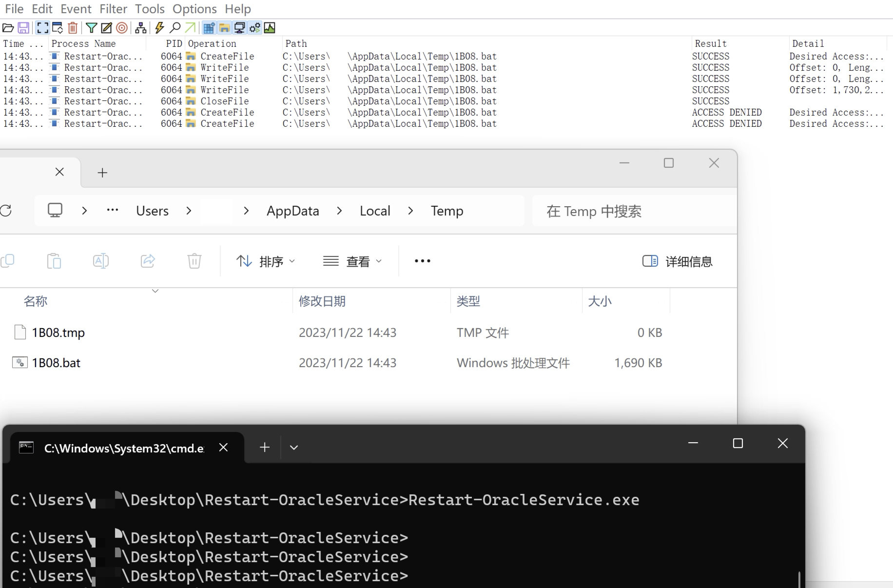The height and width of the screenshot is (588, 893).
Task: Select the Include Process From Window crosshair tool
Action: coord(122,28)
